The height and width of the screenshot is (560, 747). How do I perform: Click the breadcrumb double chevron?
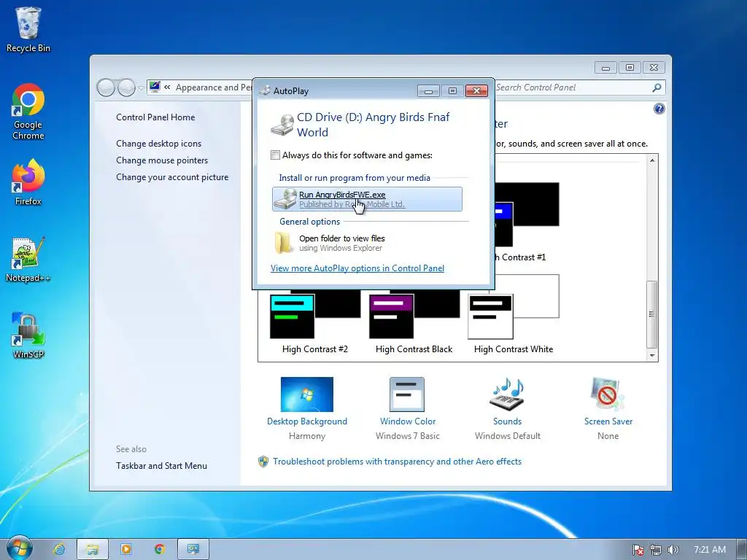167,87
